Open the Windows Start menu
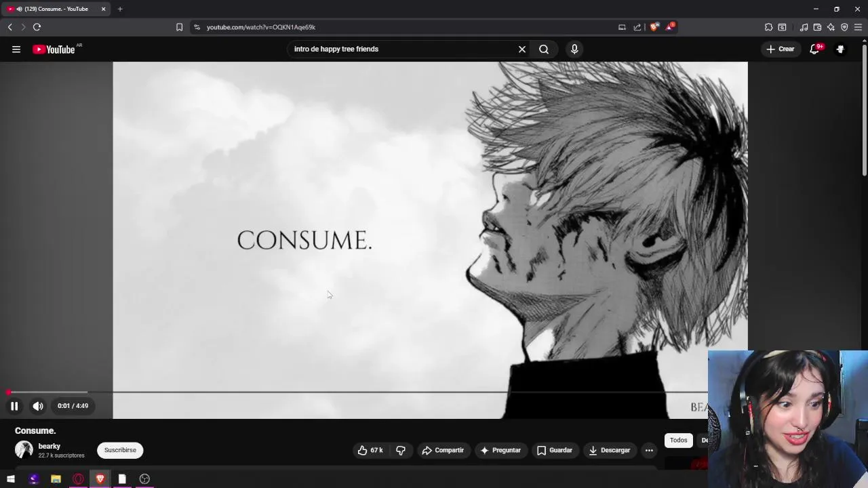This screenshot has height=488, width=868. pos(11,479)
